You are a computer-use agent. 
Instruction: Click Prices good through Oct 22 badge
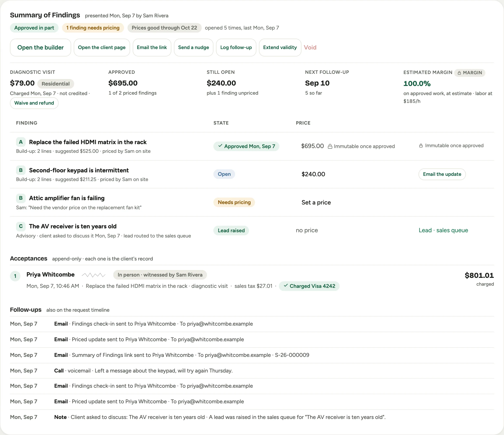pos(164,28)
